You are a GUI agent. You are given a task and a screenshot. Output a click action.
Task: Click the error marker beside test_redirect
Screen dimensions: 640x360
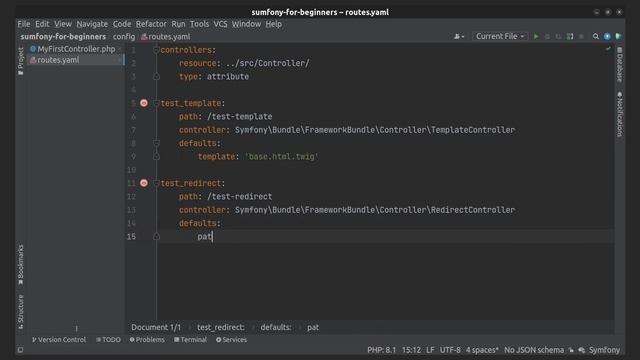144,183
